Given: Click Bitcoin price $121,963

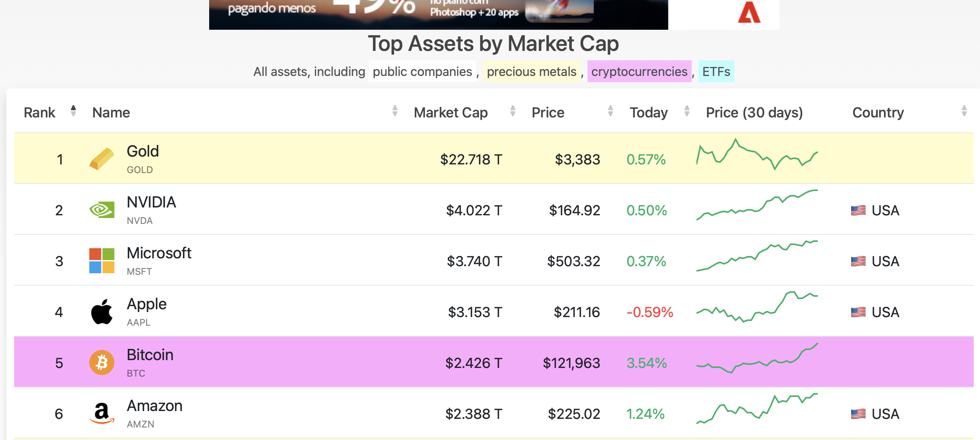Looking at the screenshot, I should coord(571,363).
